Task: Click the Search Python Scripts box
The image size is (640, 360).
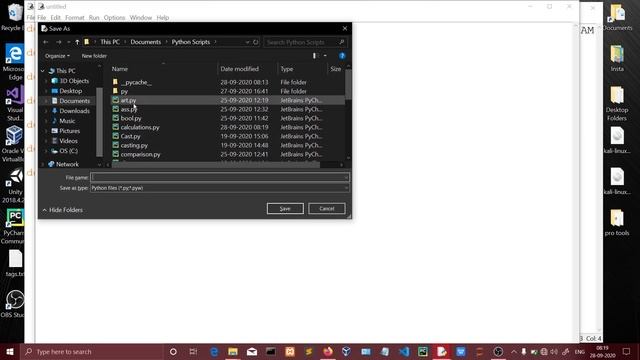Action: click(305, 42)
